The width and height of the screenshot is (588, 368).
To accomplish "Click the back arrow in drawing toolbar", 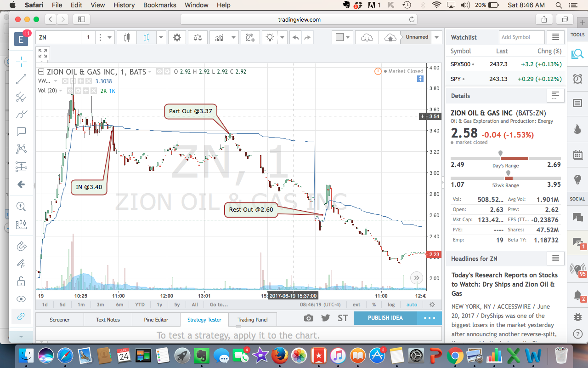I will [21, 184].
